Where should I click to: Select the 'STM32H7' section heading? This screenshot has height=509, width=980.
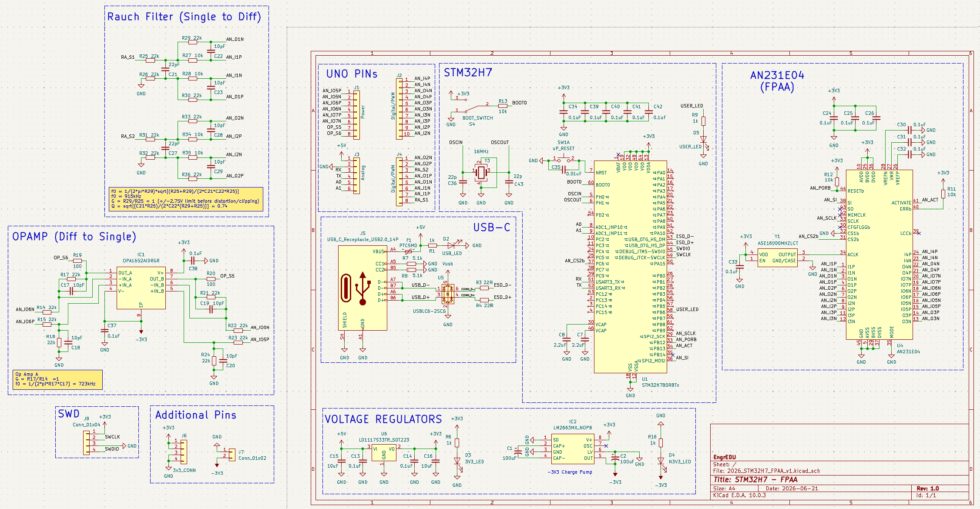(x=468, y=73)
